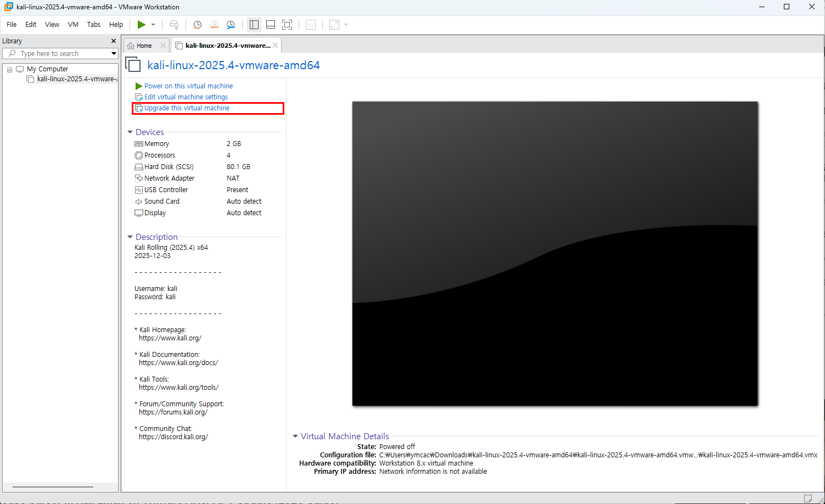Open the stretch options dropdown arrow
The height and width of the screenshot is (504, 825).
point(346,25)
